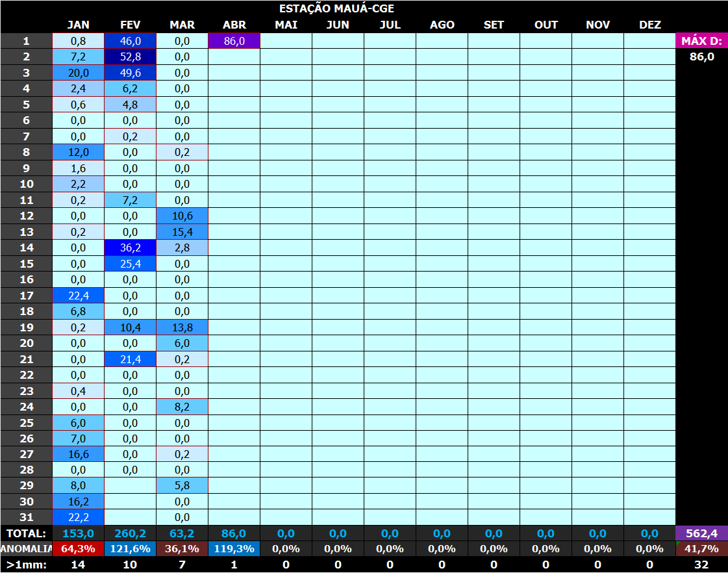Select the JAN day 3 cell 20,0
This screenshot has width=728, height=573.
[x=78, y=73]
